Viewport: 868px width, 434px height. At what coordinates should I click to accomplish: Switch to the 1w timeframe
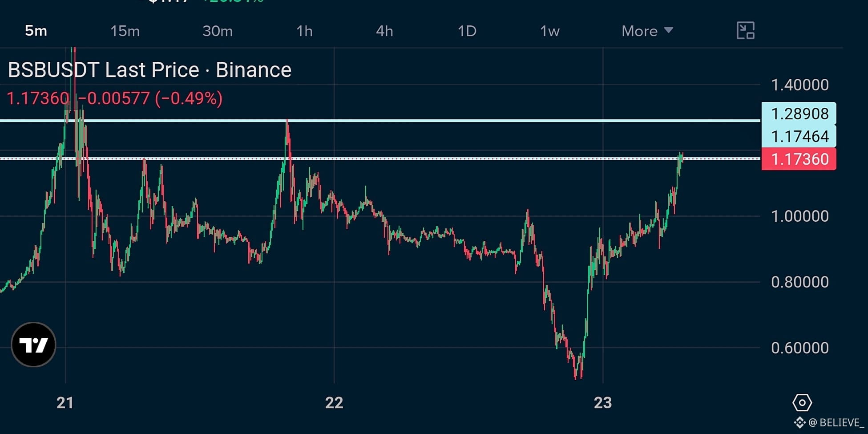(x=550, y=31)
